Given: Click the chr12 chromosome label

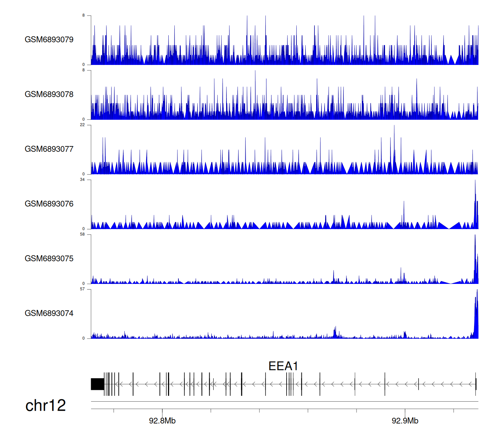Looking at the screenshot, I should pyautogui.click(x=46, y=405).
